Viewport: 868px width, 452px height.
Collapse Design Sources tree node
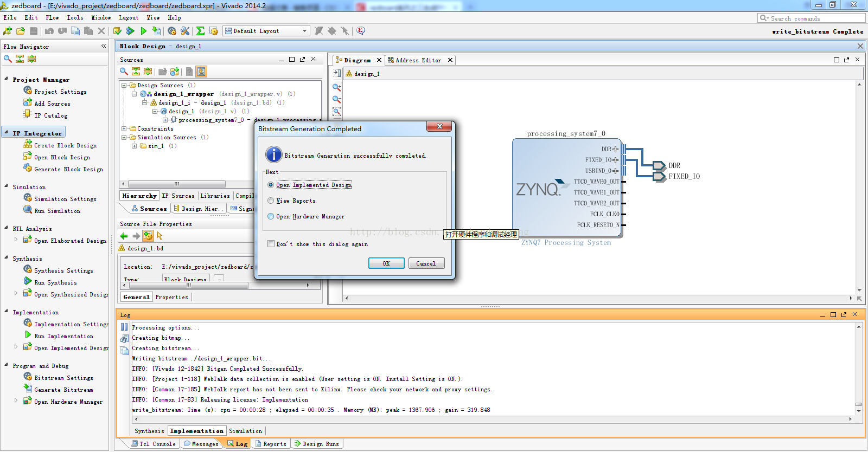pyautogui.click(x=124, y=85)
